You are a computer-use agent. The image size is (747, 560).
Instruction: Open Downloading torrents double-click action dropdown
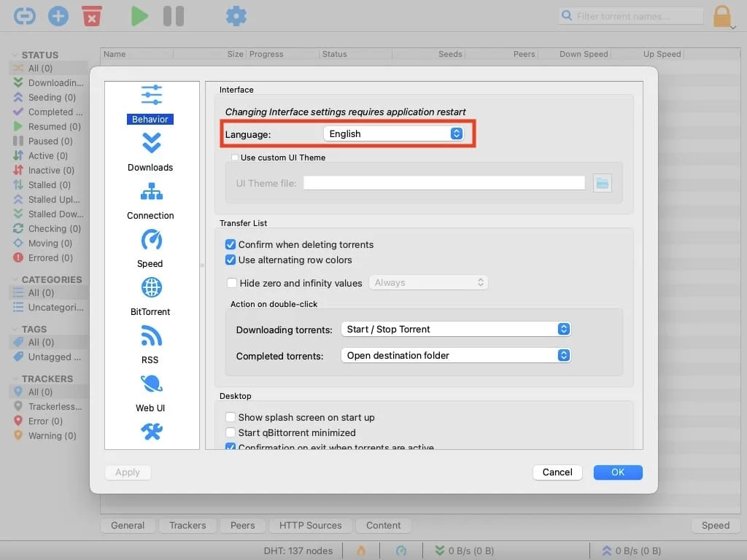pyautogui.click(x=456, y=329)
